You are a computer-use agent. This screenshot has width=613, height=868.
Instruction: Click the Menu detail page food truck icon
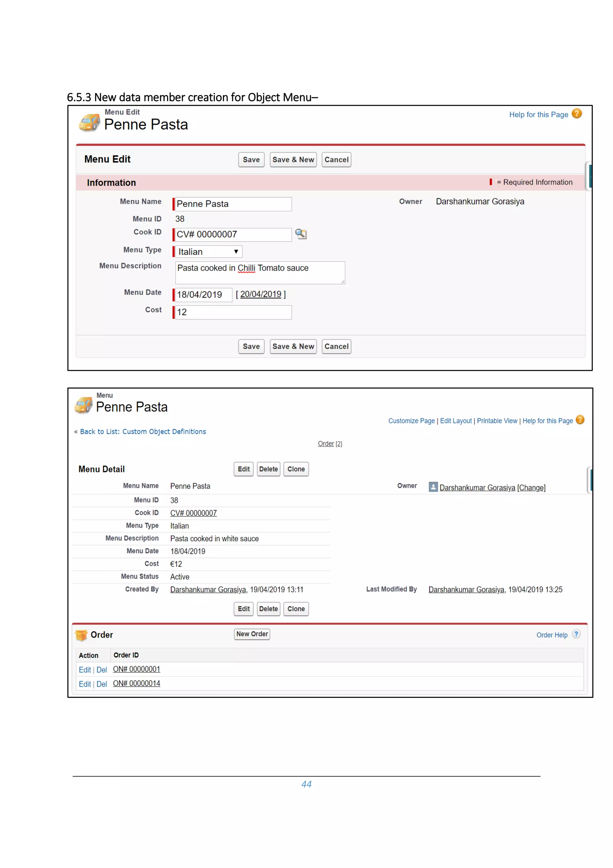click(x=84, y=405)
